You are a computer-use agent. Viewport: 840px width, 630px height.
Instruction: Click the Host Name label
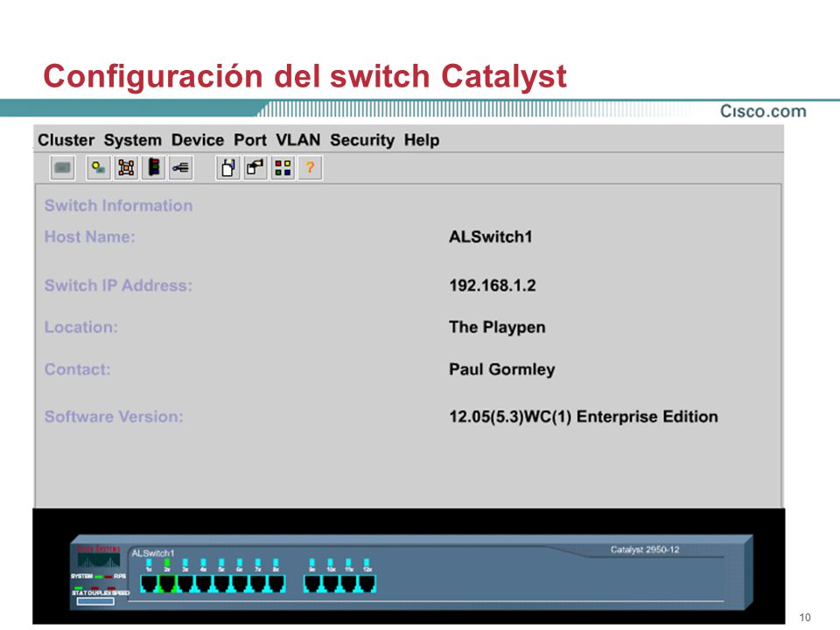click(x=90, y=236)
